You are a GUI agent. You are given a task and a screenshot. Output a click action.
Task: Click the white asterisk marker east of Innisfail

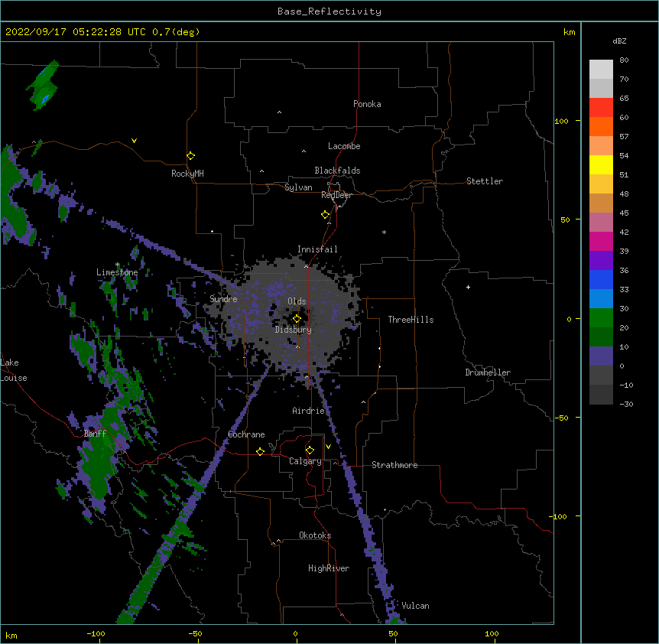coord(384,232)
